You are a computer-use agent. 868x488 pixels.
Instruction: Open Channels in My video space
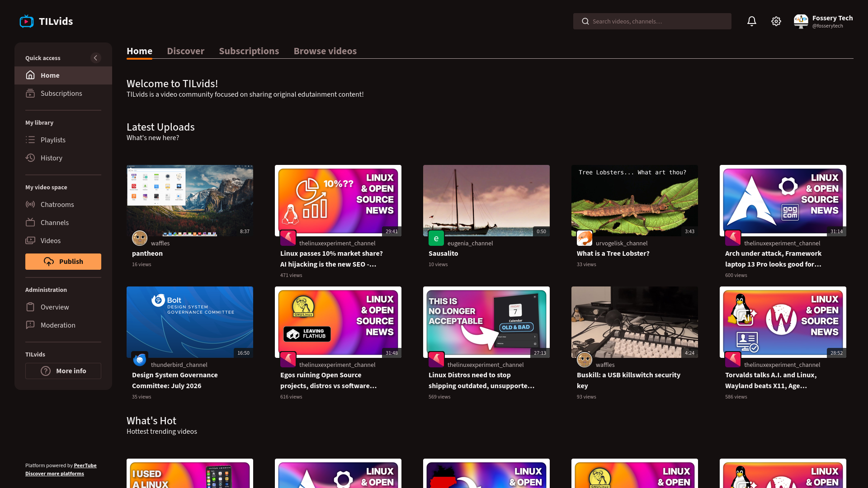63,222
